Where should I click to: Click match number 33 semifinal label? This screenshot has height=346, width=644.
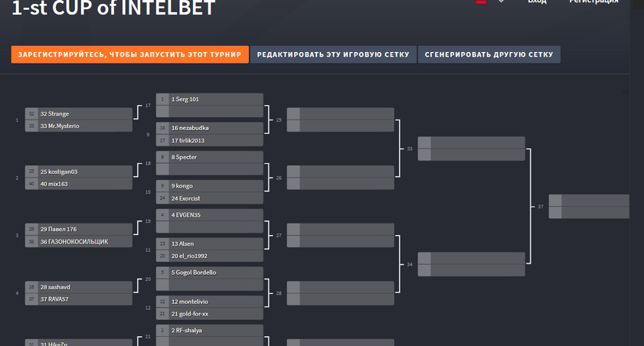(410, 149)
